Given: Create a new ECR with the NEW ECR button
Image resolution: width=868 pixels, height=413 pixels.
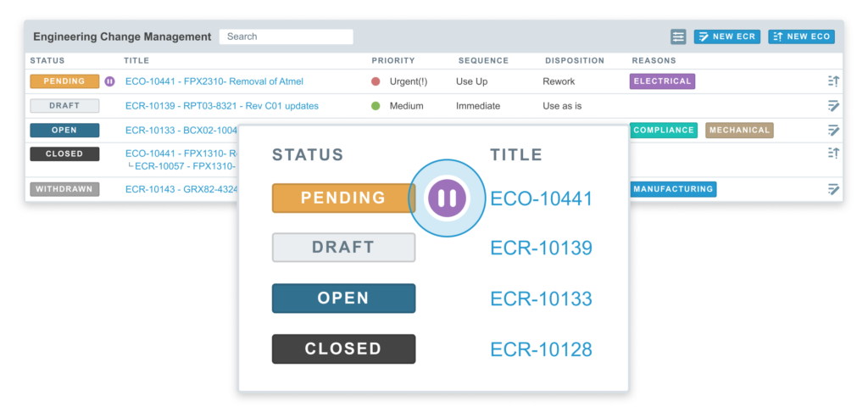Looking at the screenshot, I should point(726,36).
